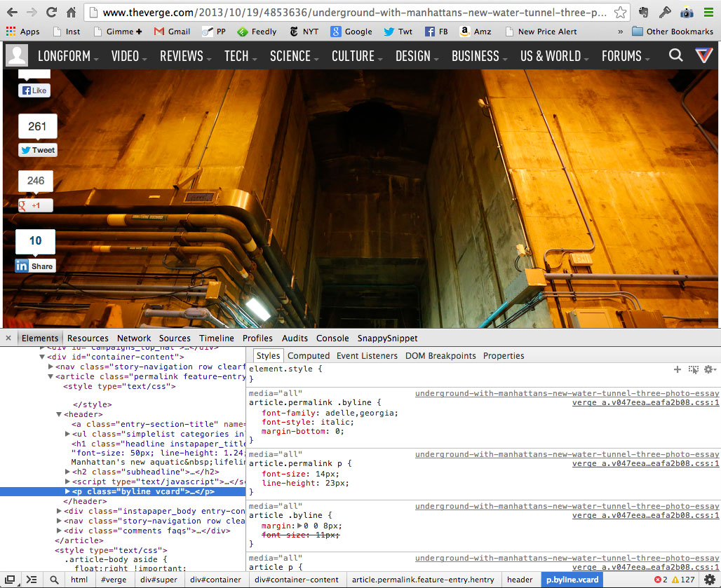The image size is (721, 588).
Task: Click The Verge search magnifier icon
Action: 675,55
